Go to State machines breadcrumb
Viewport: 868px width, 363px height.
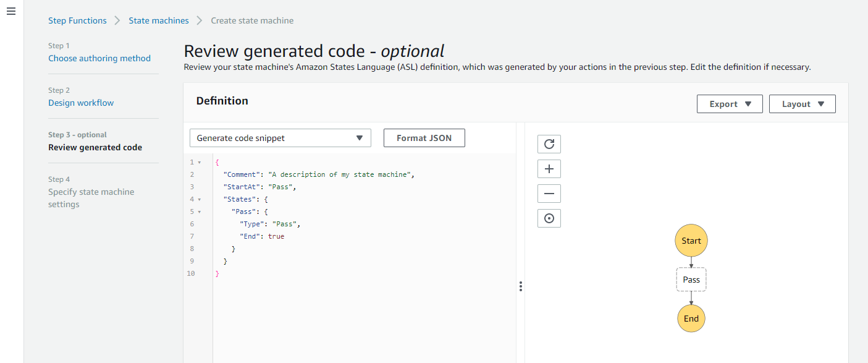pyautogui.click(x=159, y=20)
